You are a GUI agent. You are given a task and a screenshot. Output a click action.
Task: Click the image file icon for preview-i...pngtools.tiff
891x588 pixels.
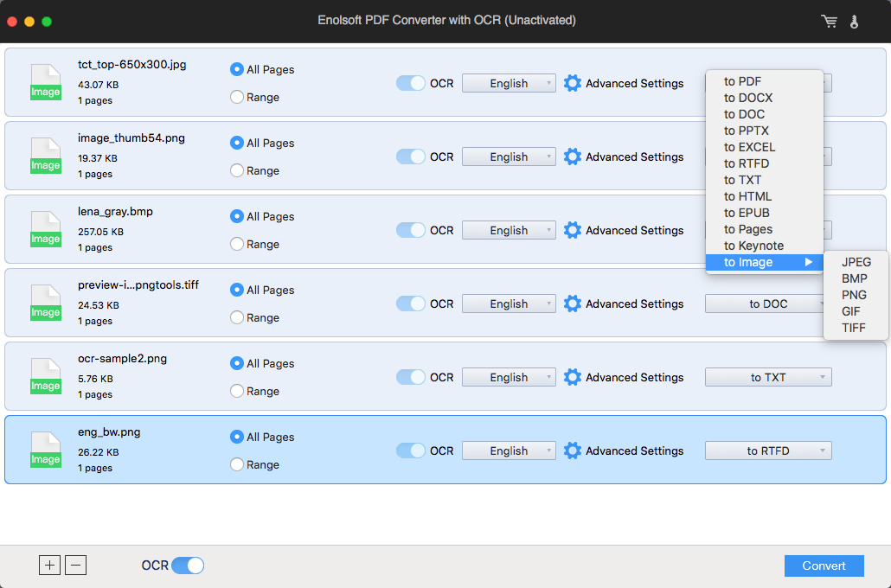[x=46, y=303]
